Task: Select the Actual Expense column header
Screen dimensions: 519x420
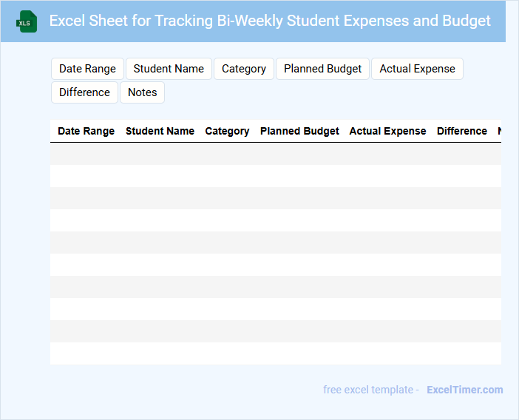Action: click(x=387, y=131)
